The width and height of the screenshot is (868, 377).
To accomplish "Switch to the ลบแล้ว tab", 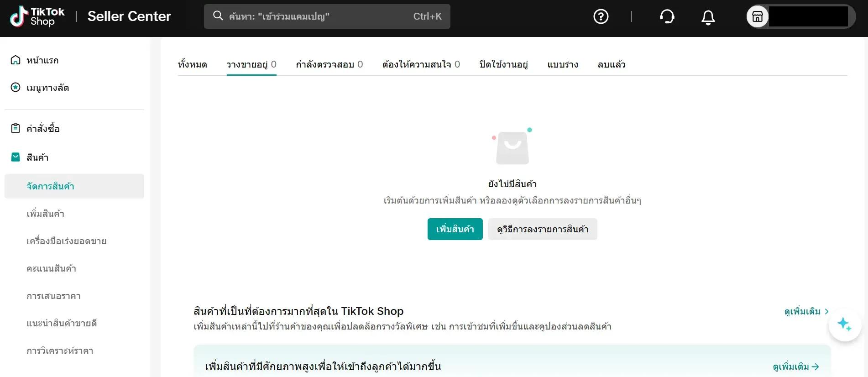I will (x=612, y=64).
